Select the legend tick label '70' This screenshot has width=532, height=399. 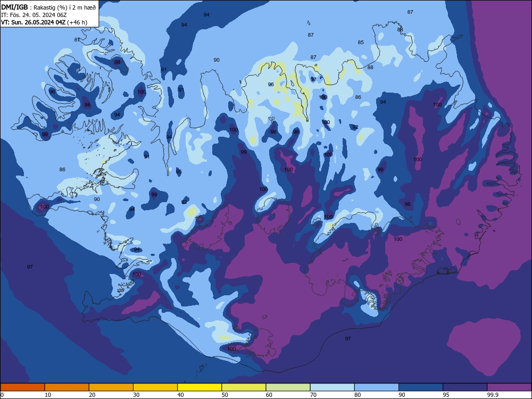tap(313, 395)
